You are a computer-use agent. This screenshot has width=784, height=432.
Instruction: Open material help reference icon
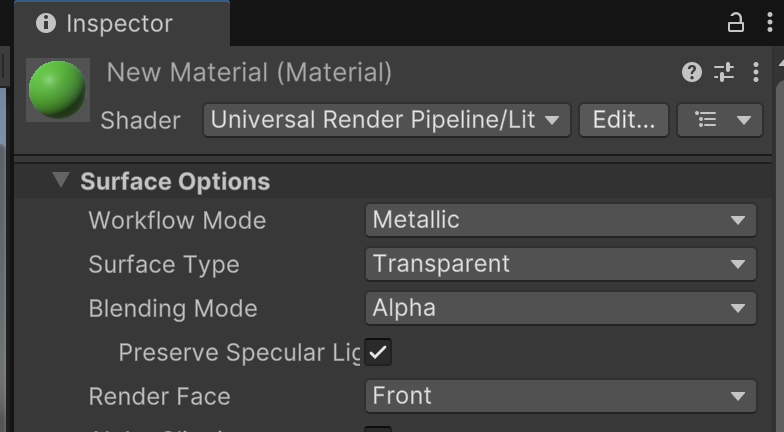pos(692,72)
